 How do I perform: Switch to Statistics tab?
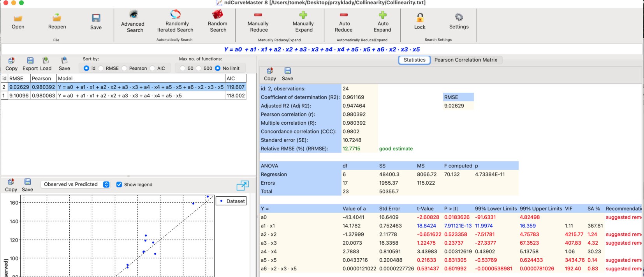pos(414,60)
